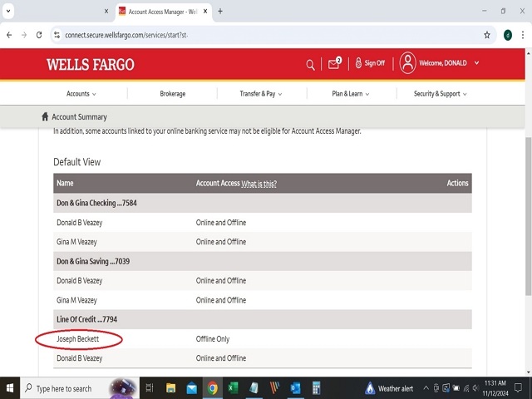Click the Chrome icon on the taskbar
Viewport: 532px width, 399px height.
213,388
